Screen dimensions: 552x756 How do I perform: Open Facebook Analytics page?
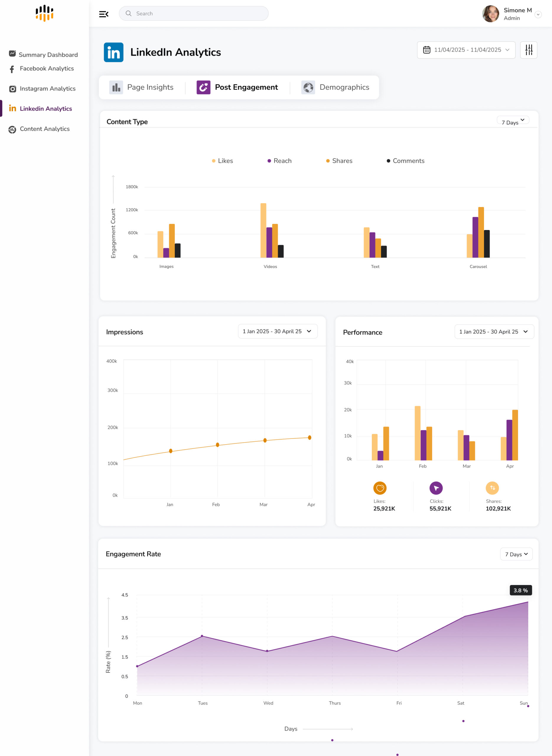(42, 69)
